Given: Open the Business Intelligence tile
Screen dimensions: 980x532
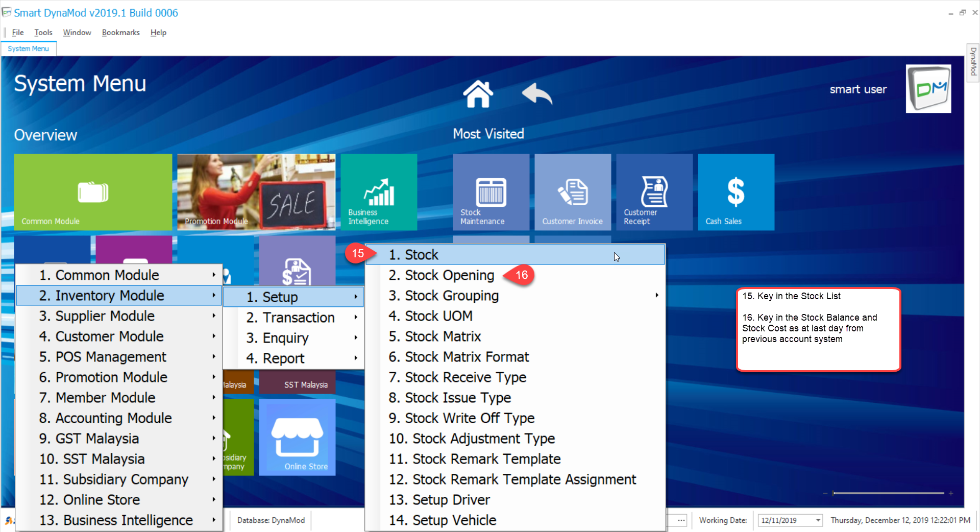Looking at the screenshot, I should click(379, 192).
